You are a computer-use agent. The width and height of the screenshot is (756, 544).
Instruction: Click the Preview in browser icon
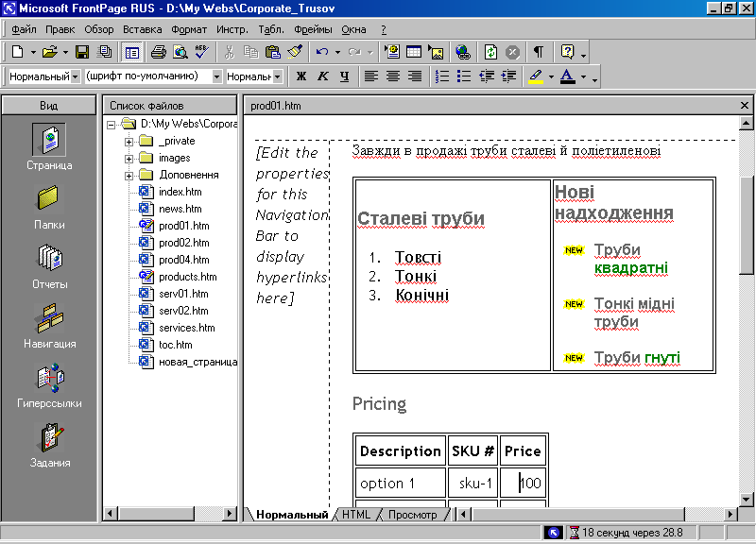coord(180,52)
